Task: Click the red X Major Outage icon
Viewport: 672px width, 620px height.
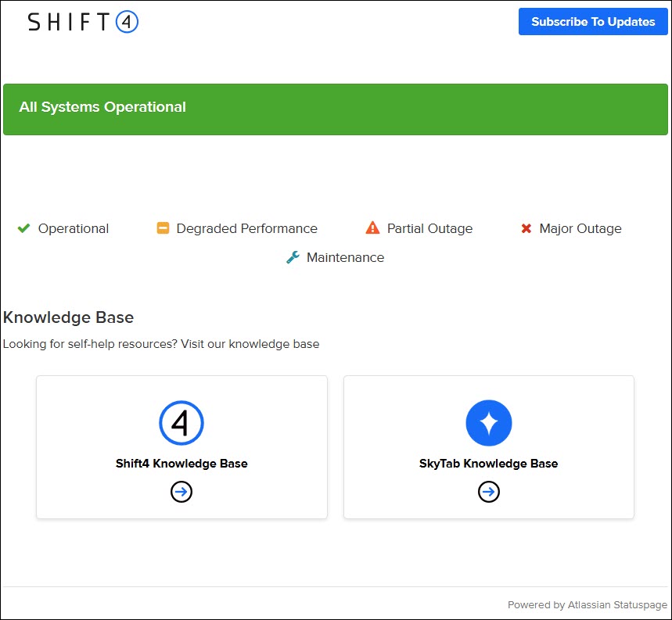Action: pyautogui.click(x=526, y=228)
